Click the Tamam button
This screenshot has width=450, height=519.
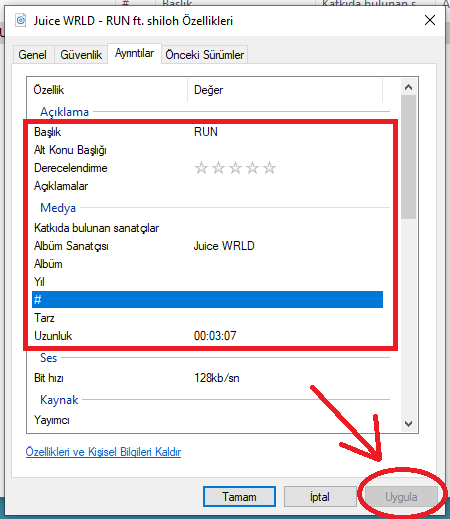239,496
